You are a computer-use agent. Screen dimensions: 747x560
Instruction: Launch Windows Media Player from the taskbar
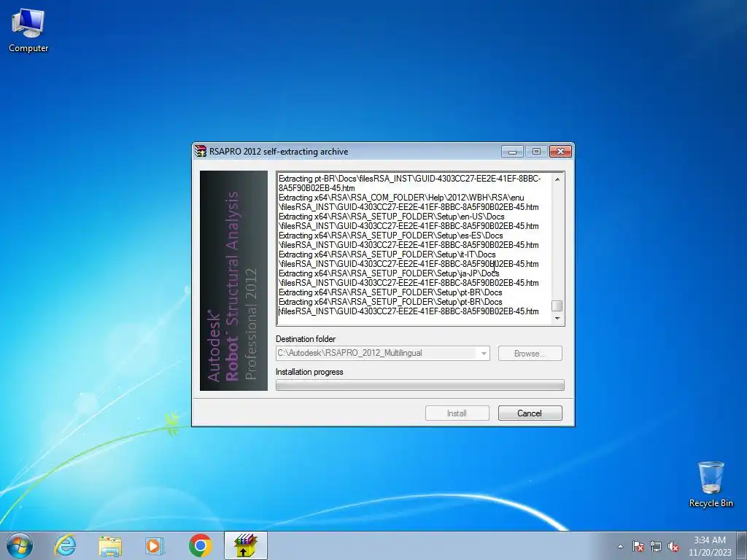click(x=154, y=545)
